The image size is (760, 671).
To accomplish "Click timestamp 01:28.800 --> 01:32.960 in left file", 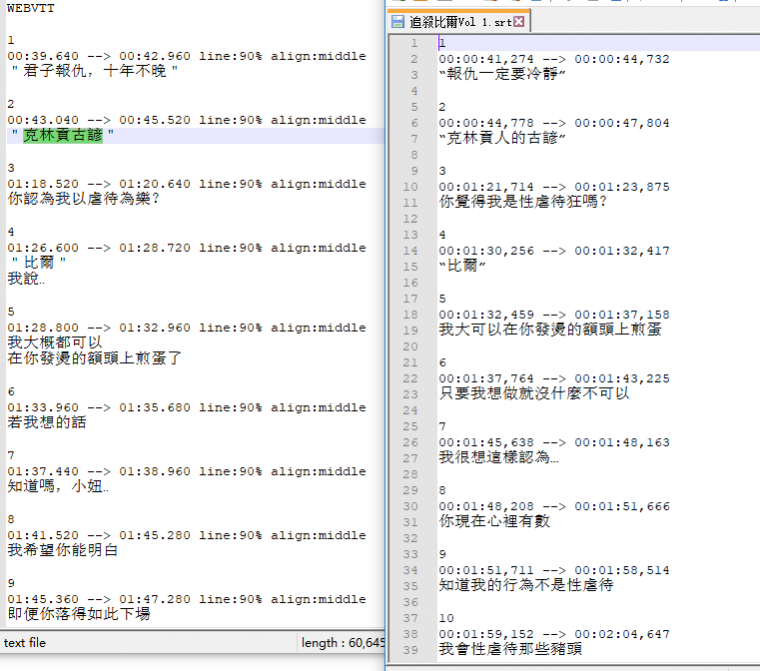I will click(x=99, y=328).
